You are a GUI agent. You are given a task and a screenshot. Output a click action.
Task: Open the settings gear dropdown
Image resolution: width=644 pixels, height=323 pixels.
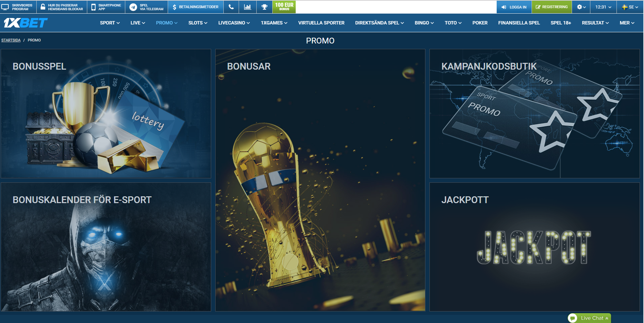coord(581,7)
